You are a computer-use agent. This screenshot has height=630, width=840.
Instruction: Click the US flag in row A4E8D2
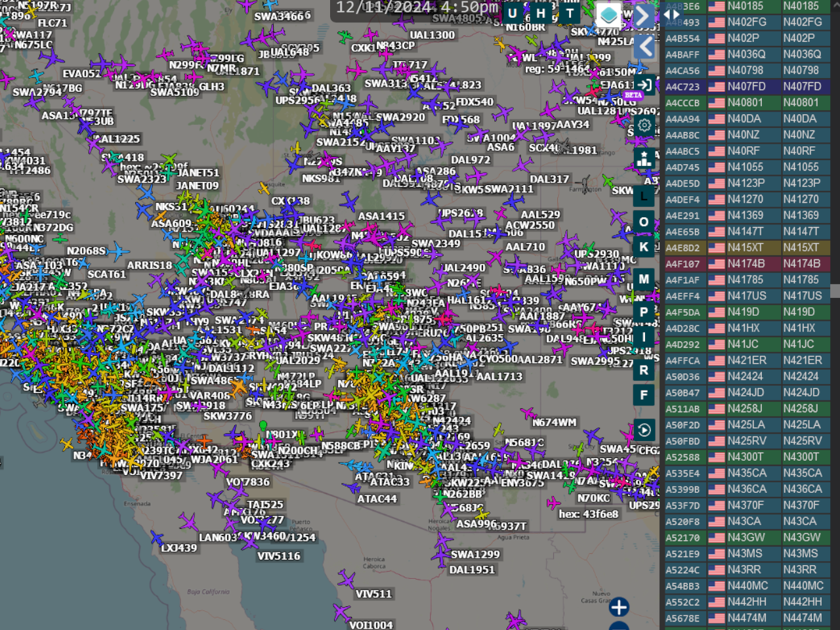point(716,248)
